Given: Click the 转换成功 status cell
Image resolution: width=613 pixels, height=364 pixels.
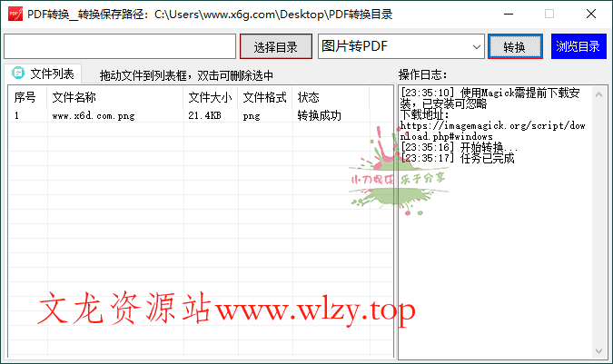Looking at the screenshot, I should click(x=319, y=115).
